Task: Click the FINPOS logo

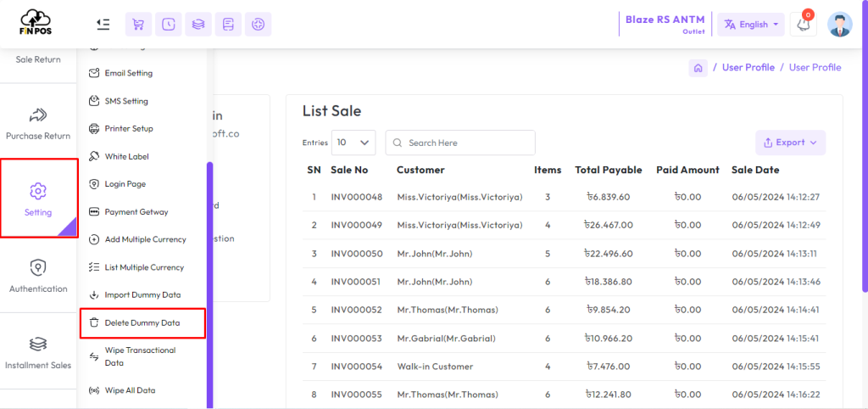Action: (36, 23)
